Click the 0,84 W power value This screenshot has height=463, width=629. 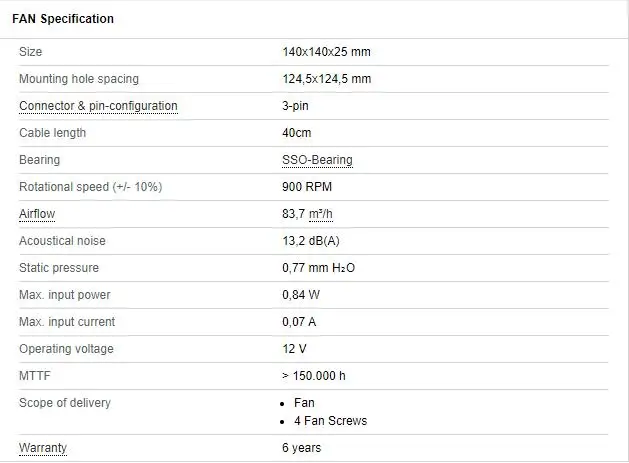(x=300, y=295)
